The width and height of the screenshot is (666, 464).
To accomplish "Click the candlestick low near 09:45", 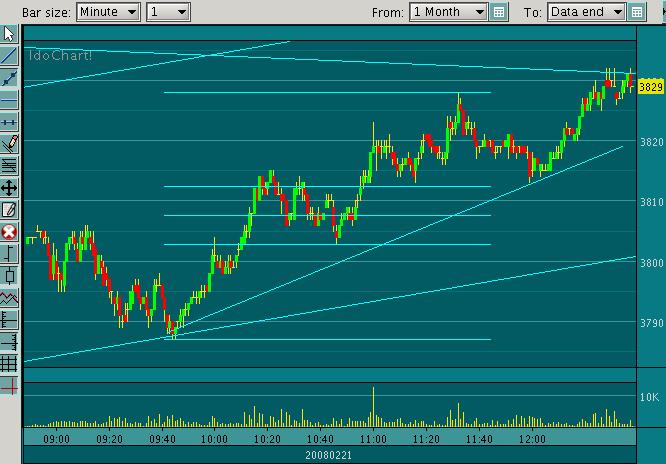I will point(173,332).
